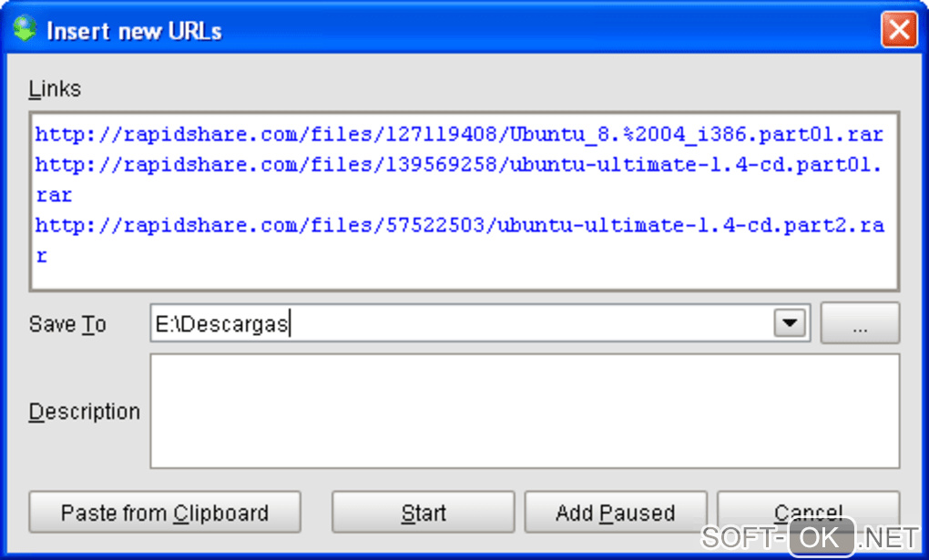Click inside the Description text area

[x=524, y=411]
